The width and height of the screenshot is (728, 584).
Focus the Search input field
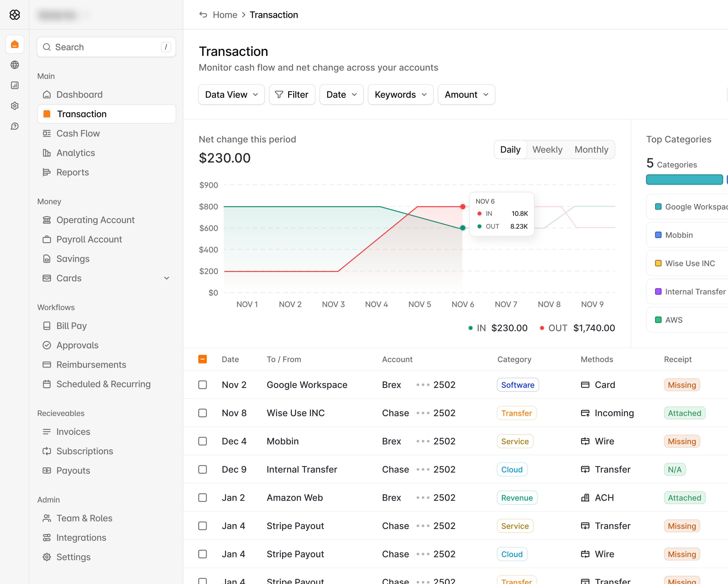106,47
